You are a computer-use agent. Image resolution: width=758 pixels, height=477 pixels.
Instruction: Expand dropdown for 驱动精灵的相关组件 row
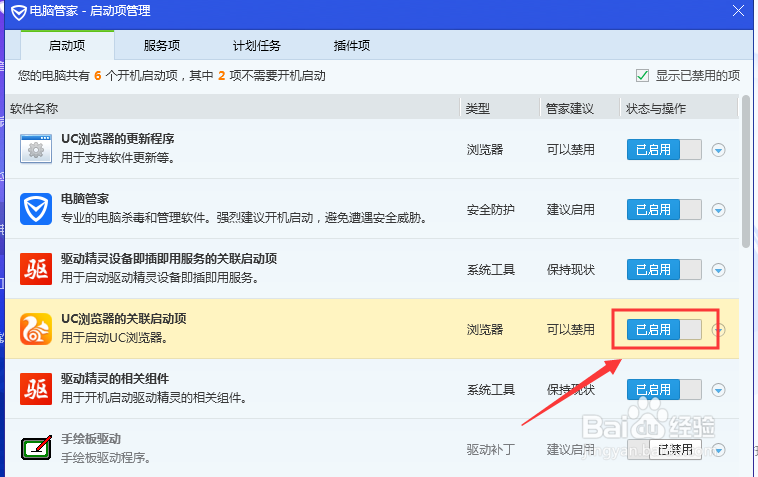pos(718,390)
